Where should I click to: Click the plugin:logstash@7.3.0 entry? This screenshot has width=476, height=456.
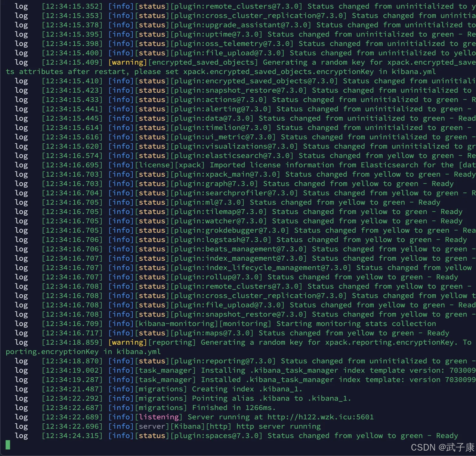tap(221, 240)
